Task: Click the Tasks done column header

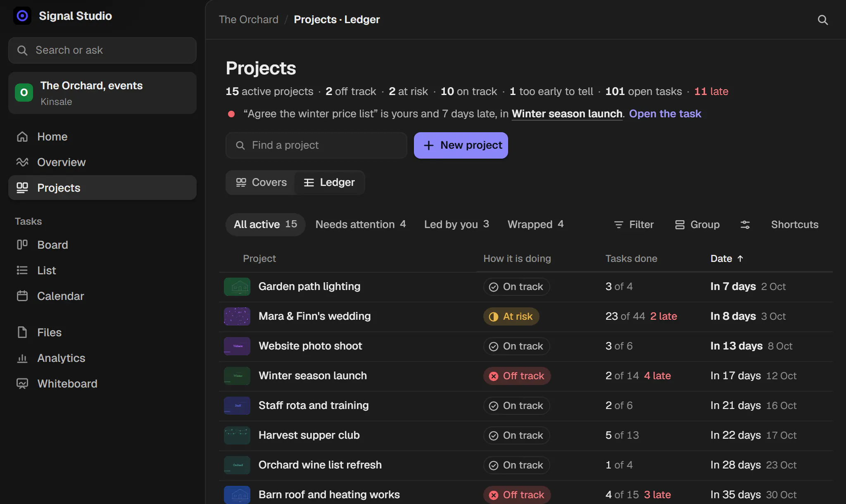Action: click(x=631, y=259)
